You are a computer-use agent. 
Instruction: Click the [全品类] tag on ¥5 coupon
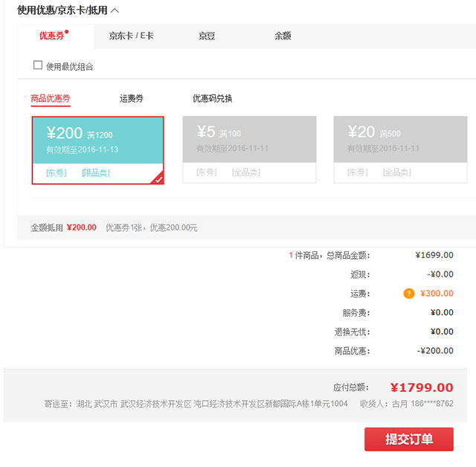click(245, 173)
